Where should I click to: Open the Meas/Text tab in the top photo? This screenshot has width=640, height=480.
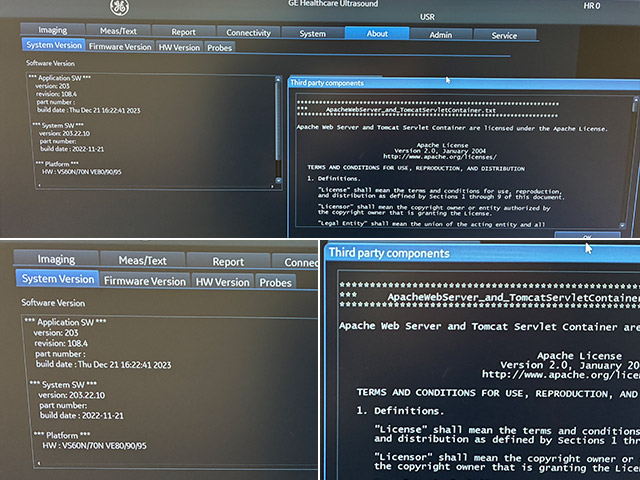(x=118, y=31)
